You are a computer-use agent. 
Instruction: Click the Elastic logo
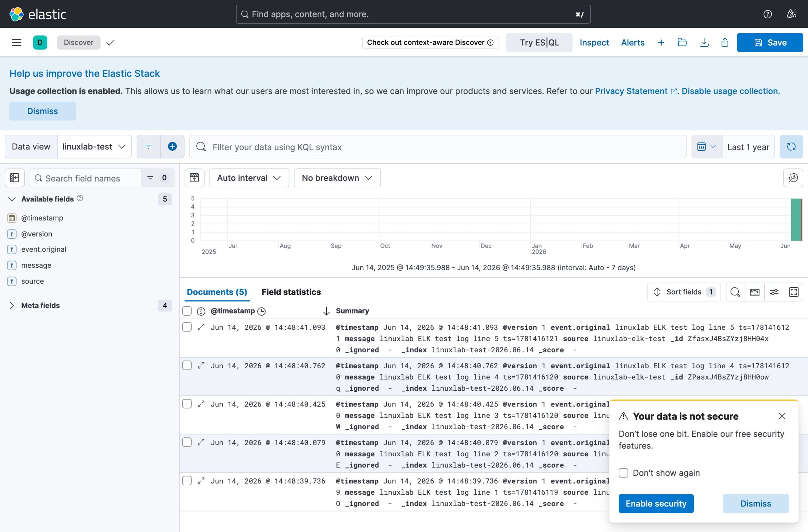[38, 14]
